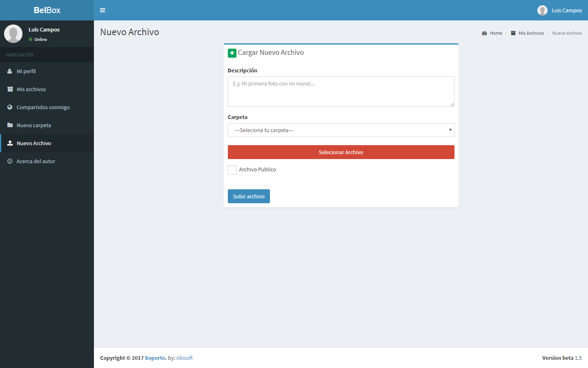Check the Archivo Publico checkbox
The width and height of the screenshot is (588, 368).
pos(232,170)
